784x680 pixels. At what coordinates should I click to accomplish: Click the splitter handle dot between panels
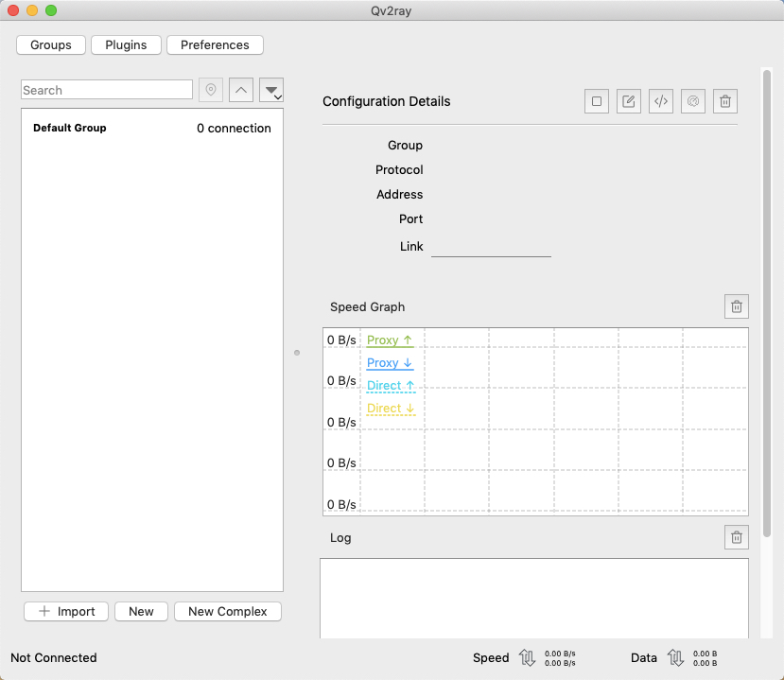(297, 353)
